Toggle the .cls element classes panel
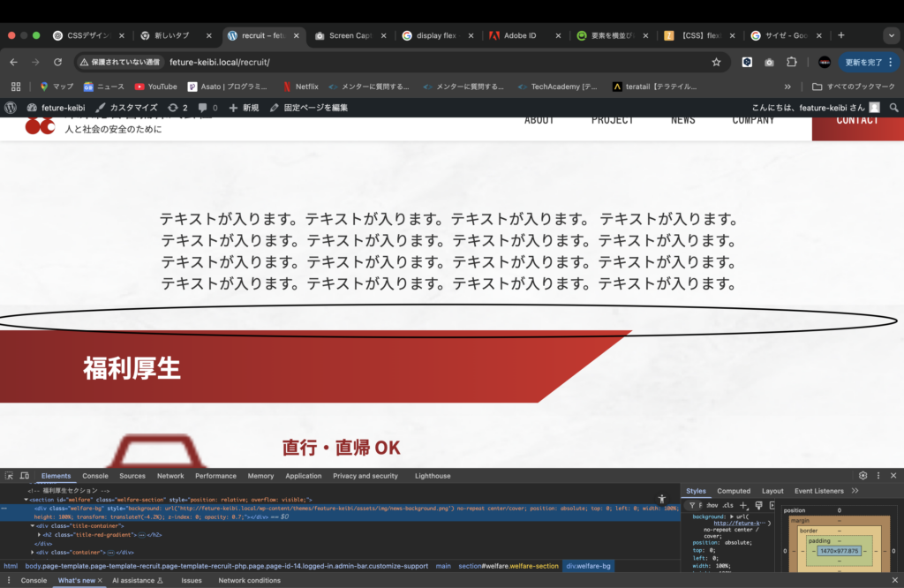The width and height of the screenshot is (904, 588). pyautogui.click(x=728, y=506)
